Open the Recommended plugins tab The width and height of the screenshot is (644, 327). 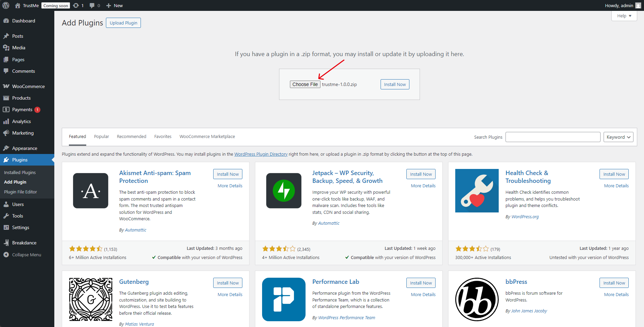point(131,137)
